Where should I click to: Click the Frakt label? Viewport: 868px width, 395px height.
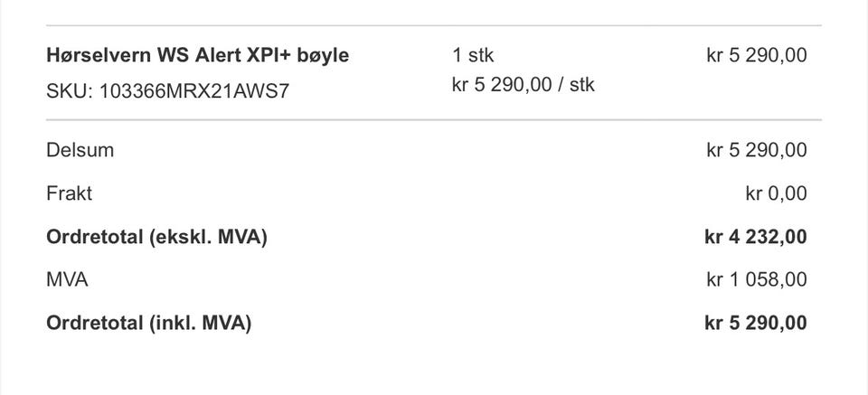(70, 193)
